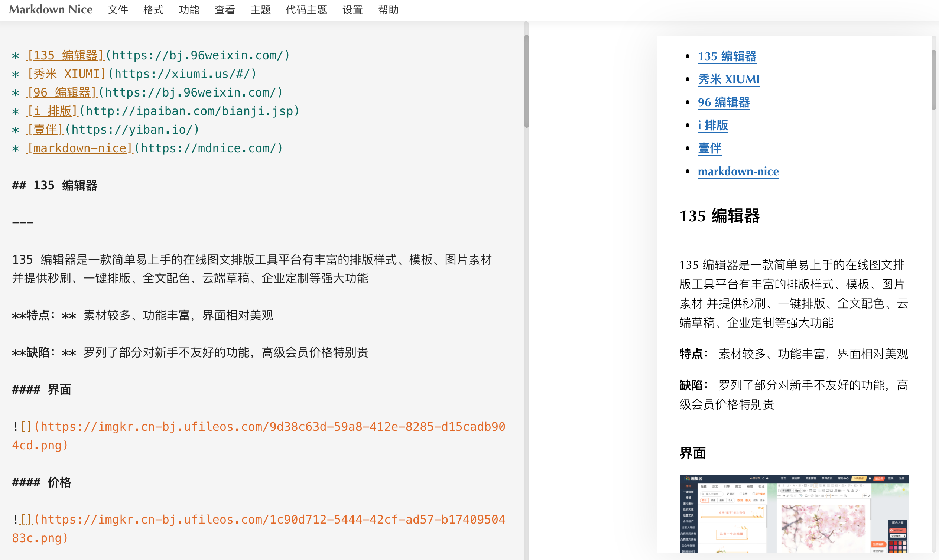Open the 壹伴 preview link

pos(709,148)
